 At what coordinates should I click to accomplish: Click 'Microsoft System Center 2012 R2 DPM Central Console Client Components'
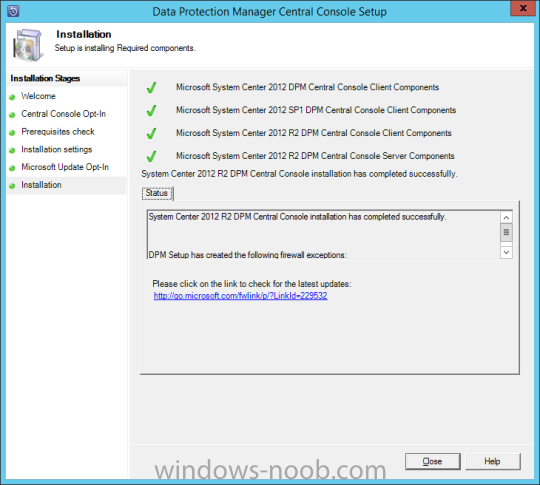coord(314,133)
